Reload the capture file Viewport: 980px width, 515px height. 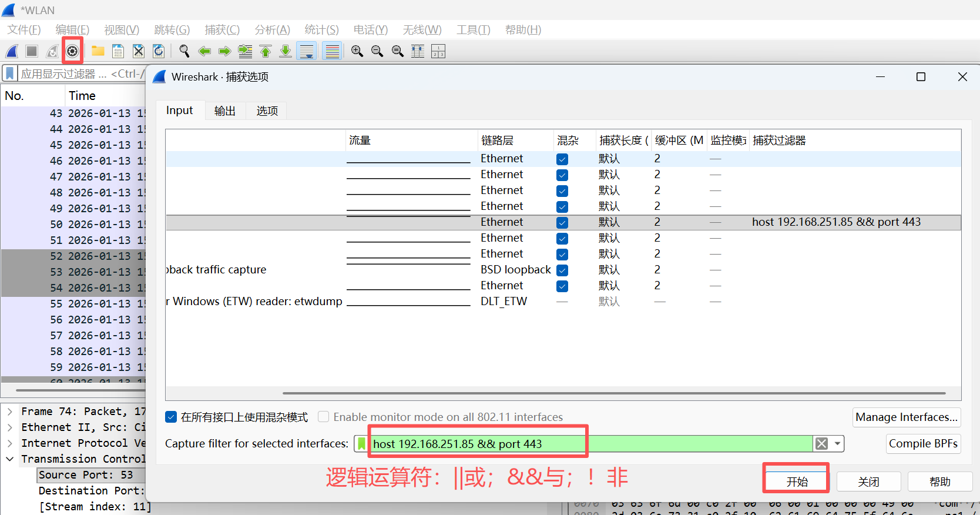coord(159,51)
